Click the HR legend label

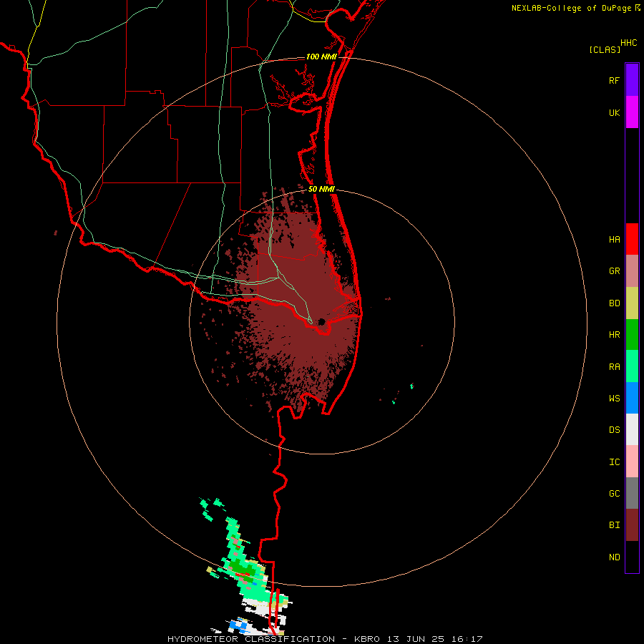coord(615,335)
